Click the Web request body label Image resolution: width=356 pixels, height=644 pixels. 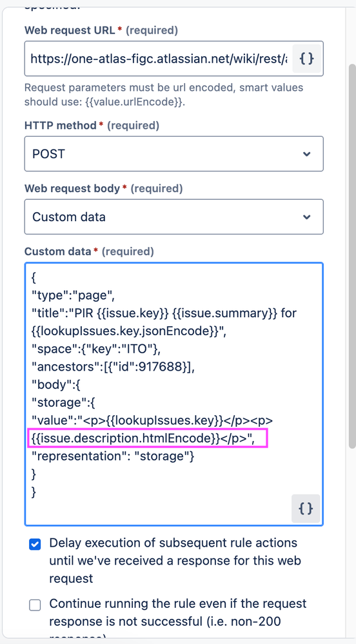coord(72,188)
